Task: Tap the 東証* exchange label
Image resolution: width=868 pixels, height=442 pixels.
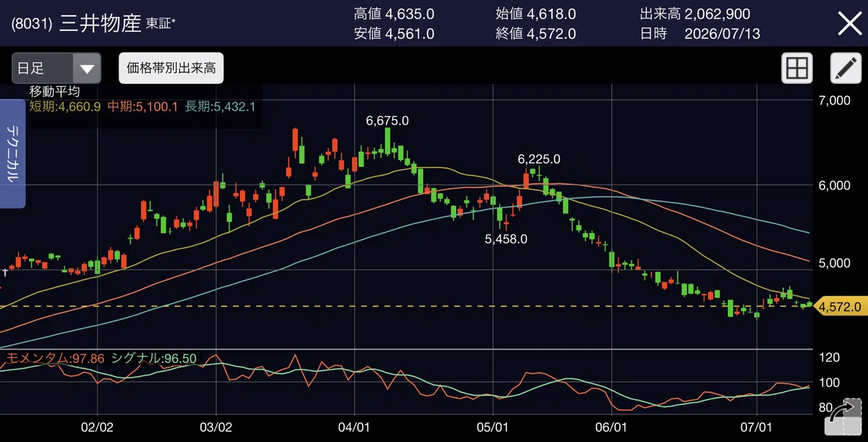Action: (161, 22)
